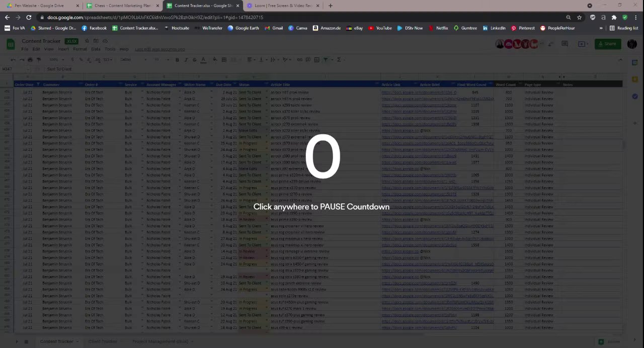
Task: Open the YouTube bookmark
Action: [x=380, y=28]
